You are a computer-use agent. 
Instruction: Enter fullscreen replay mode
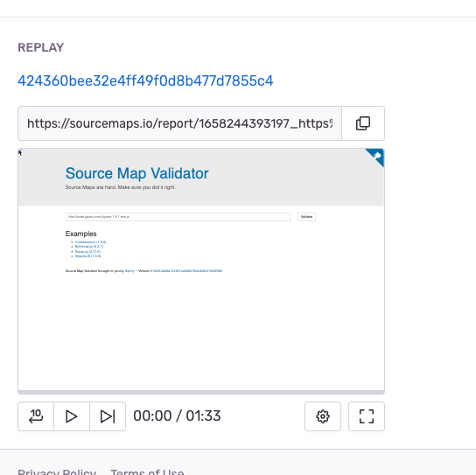click(x=367, y=416)
